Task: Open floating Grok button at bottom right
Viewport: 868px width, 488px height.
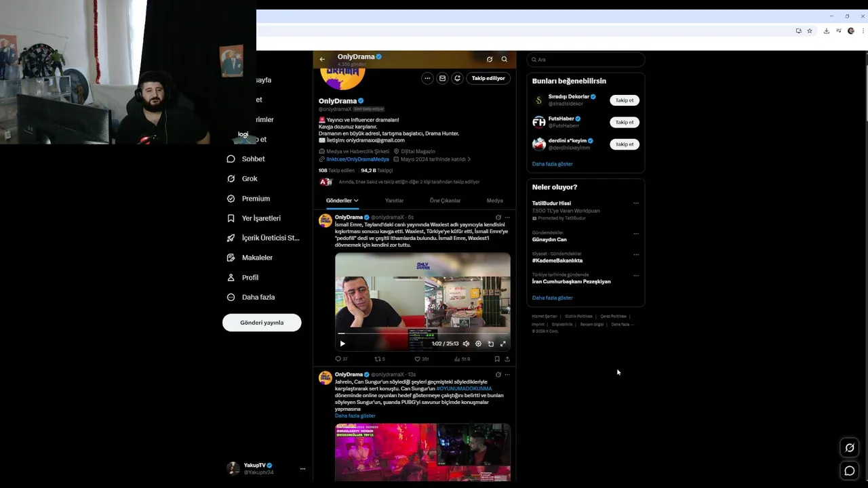Action: [849, 448]
